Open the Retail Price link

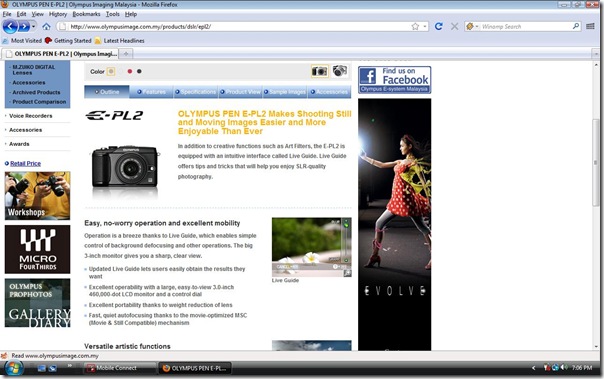click(25, 163)
